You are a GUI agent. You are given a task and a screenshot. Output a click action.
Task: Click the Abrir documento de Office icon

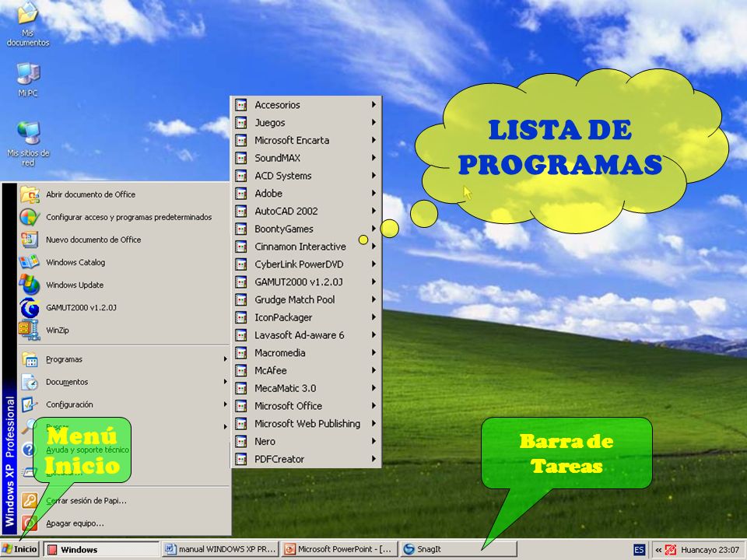coord(30,194)
